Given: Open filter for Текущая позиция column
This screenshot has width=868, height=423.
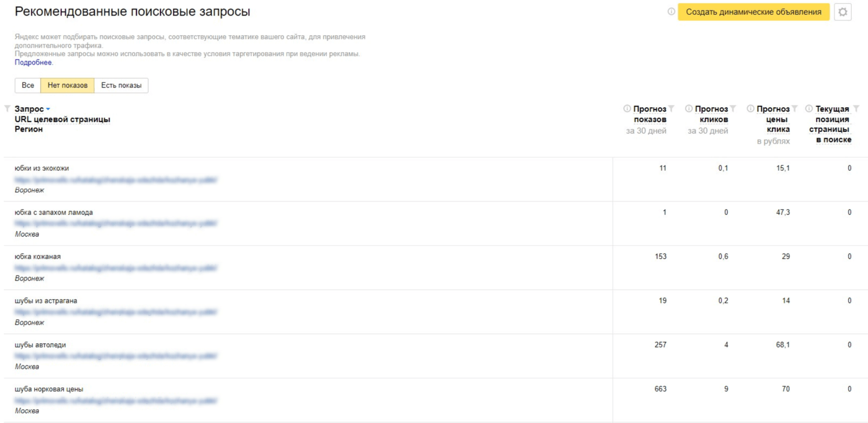Looking at the screenshot, I should point(856,109).
